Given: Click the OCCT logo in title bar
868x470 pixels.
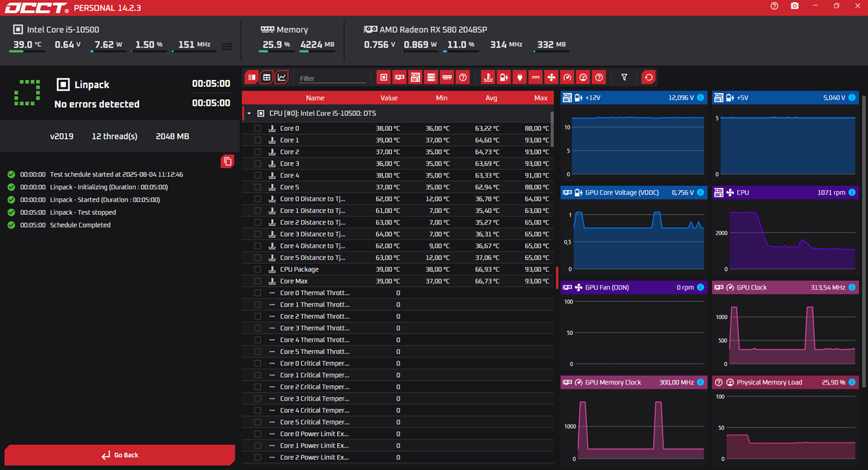Looking at the screenshot, I should click(x=37, y=7).
